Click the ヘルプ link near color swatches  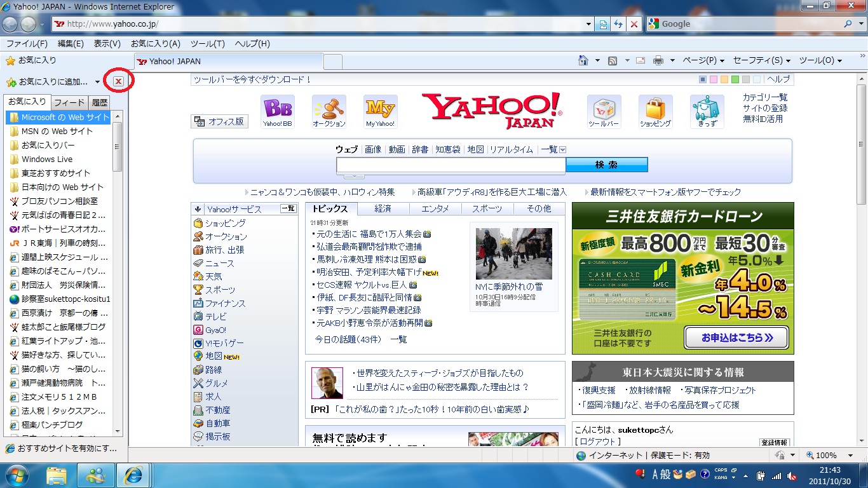tap(778, 79)
